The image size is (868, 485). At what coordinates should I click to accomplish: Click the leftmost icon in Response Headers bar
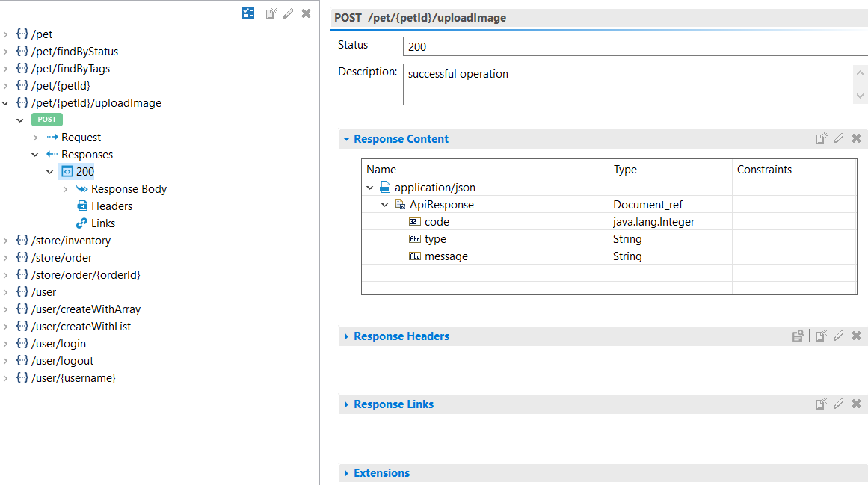(x=798, y=336)
